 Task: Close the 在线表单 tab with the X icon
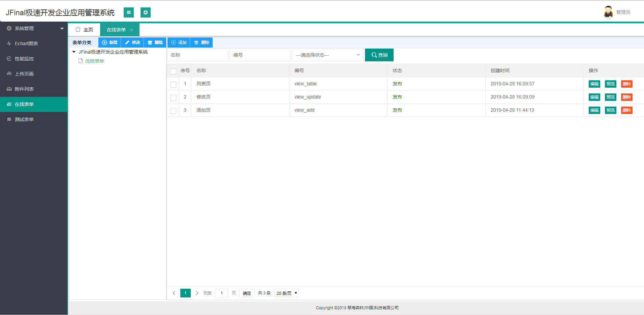(x=131, y=30)
